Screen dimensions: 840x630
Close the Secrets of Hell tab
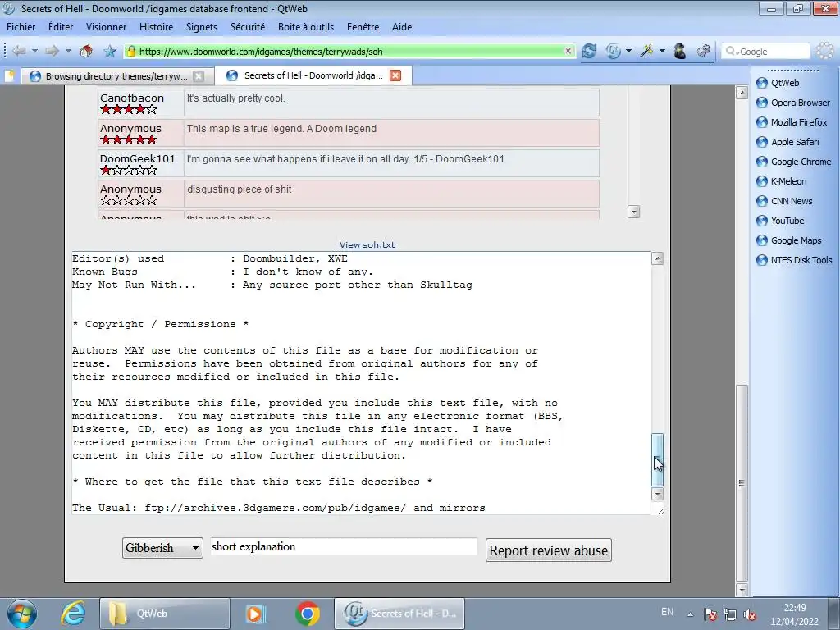coord(395,75)
